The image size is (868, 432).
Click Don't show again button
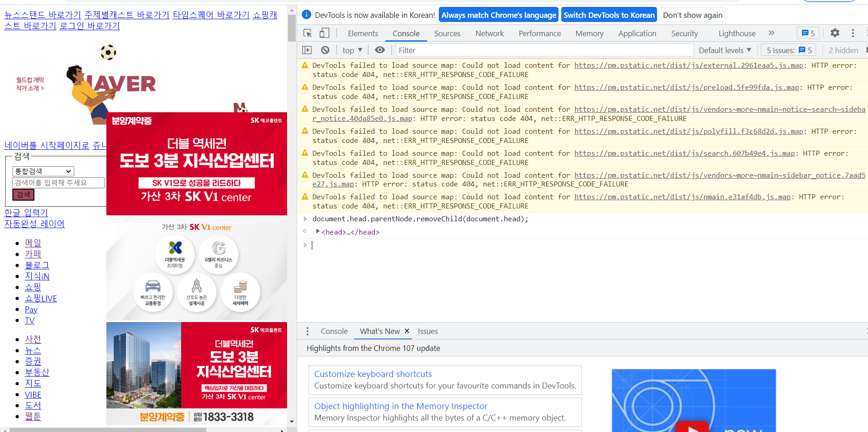tap(692, 15)
